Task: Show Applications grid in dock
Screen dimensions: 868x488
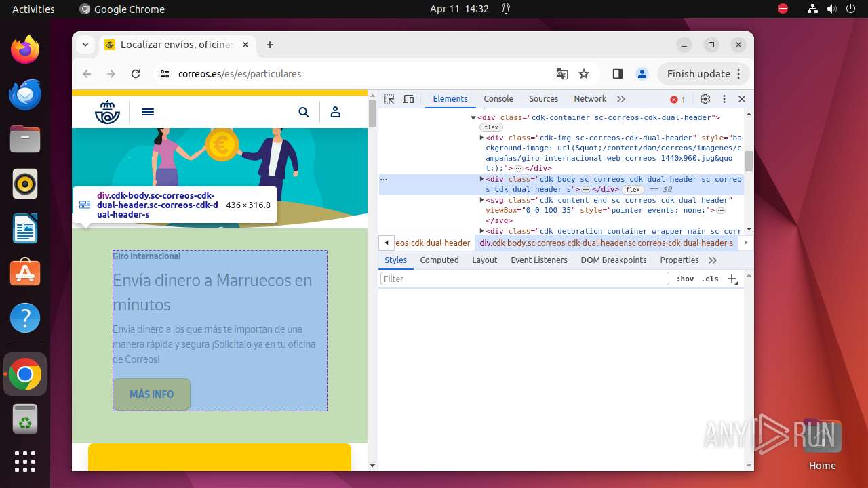Action: 25,462
